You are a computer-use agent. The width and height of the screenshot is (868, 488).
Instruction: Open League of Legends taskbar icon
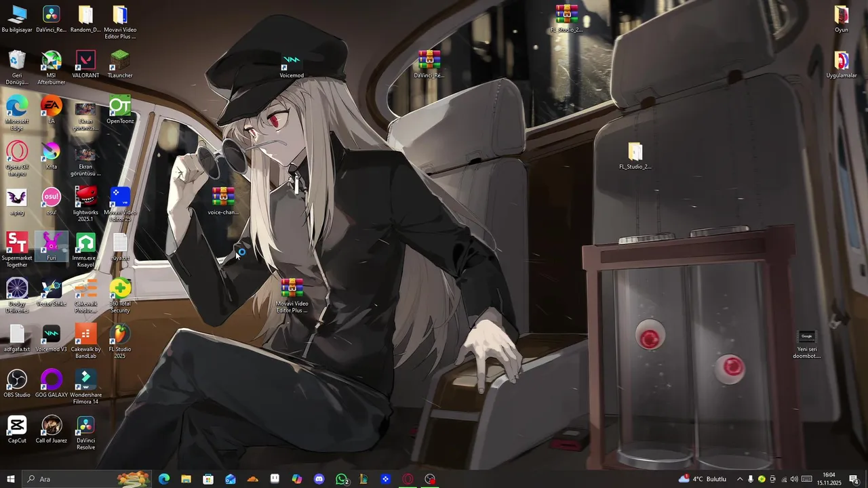tap(363, 479)
